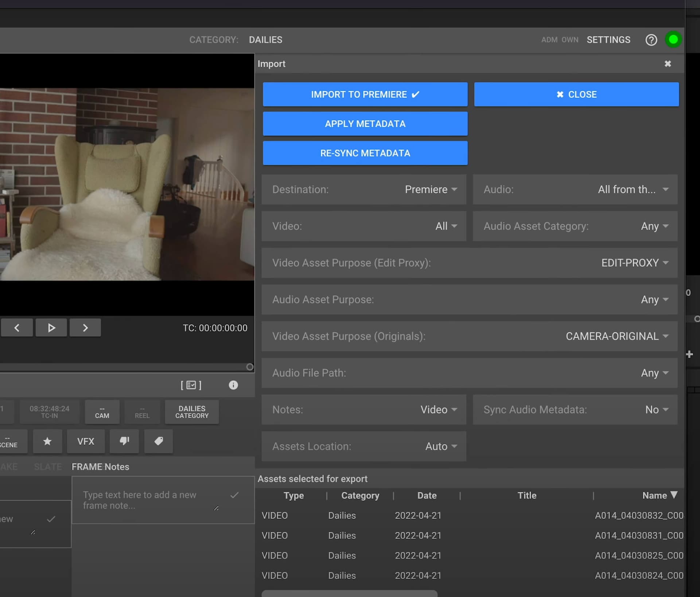The width and height of the screenshot is (700, 597).
Task: Mark clip as favorite with star
Action: (x=47, y=441)
